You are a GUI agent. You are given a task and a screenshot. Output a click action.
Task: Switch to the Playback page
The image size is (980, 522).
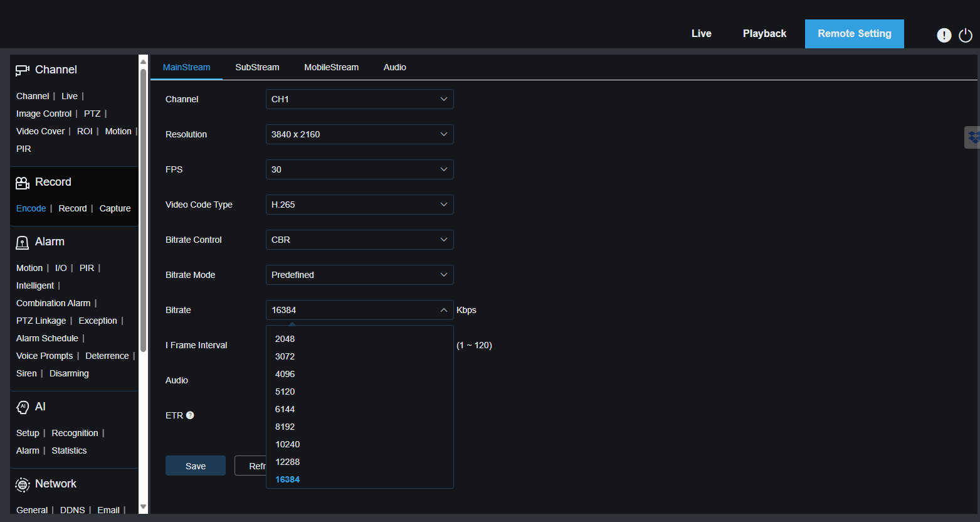coord(764,33)
